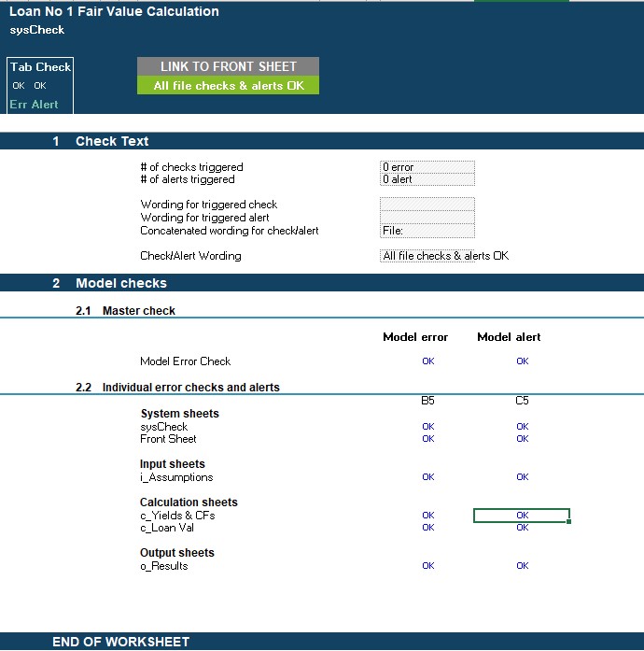The width and height of the screenshot is (644, 651).
Task: Select the 'Loan No 1 Fair Value Calculation' title
Action: click(114, 11)
